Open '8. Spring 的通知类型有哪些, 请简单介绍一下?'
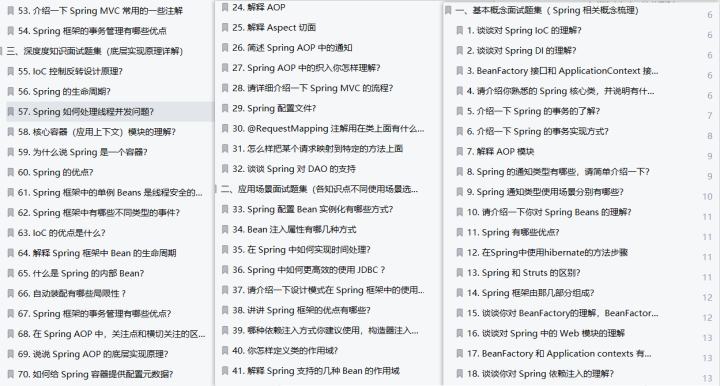Image resolution: width=720 pixels, height=386 pixels. pyautogui.click(x=558, y=172)
